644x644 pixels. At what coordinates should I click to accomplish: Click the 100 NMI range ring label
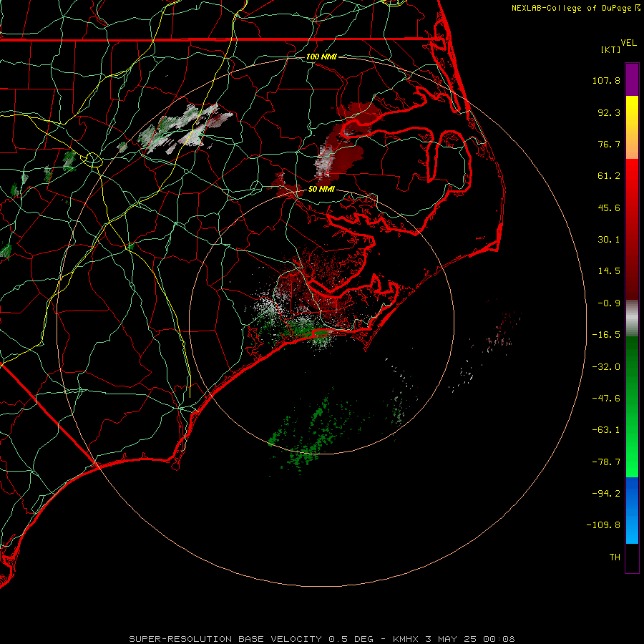coord(321,57)
